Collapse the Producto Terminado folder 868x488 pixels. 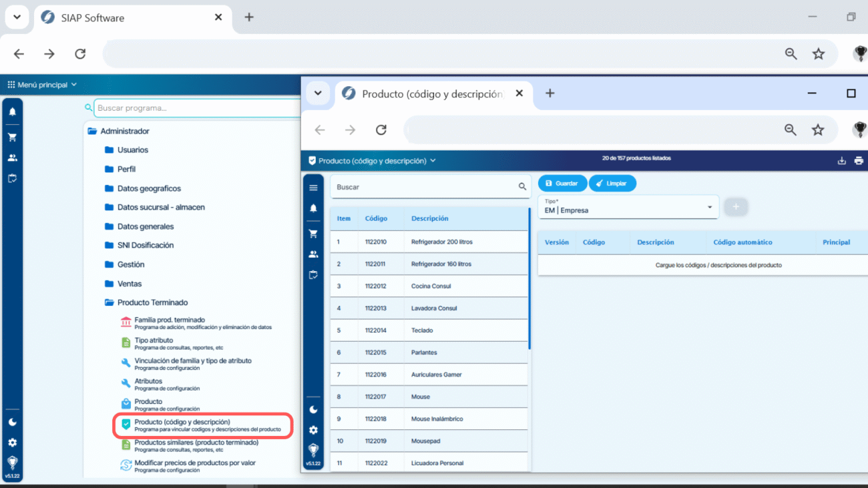[x=152, y=302]
